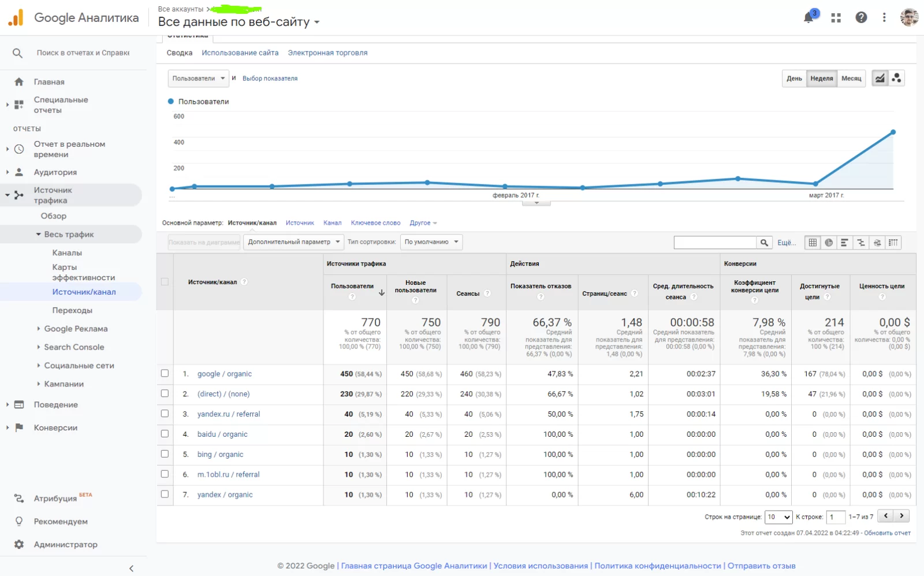Select the Сводка tab
The image size is (924, 576).
coord(180,53)
